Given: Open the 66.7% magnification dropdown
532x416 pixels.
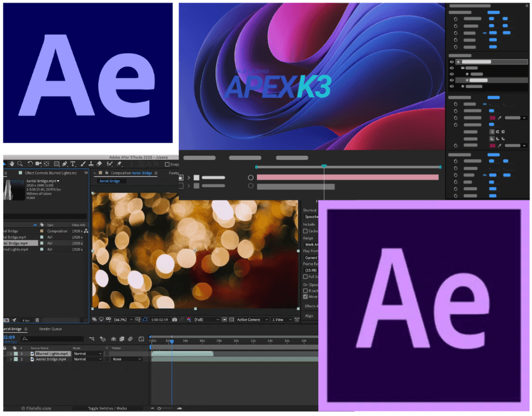Looking at the screenshot, I should 124,320.
